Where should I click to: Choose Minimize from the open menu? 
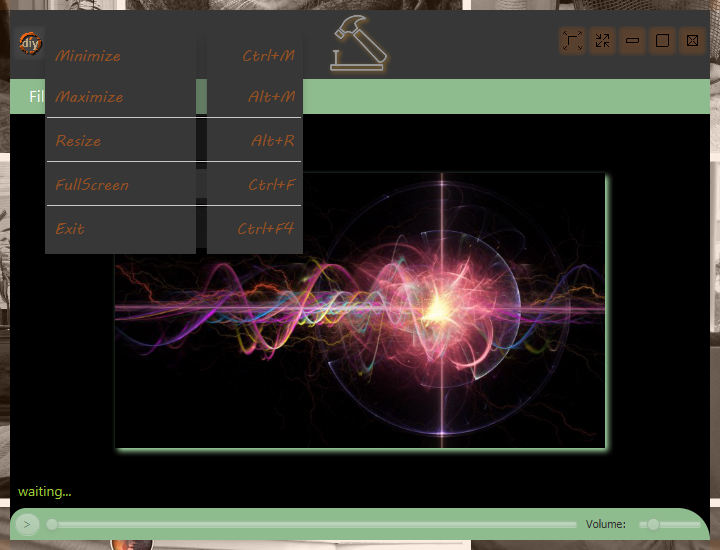click(x=174, y=56)
